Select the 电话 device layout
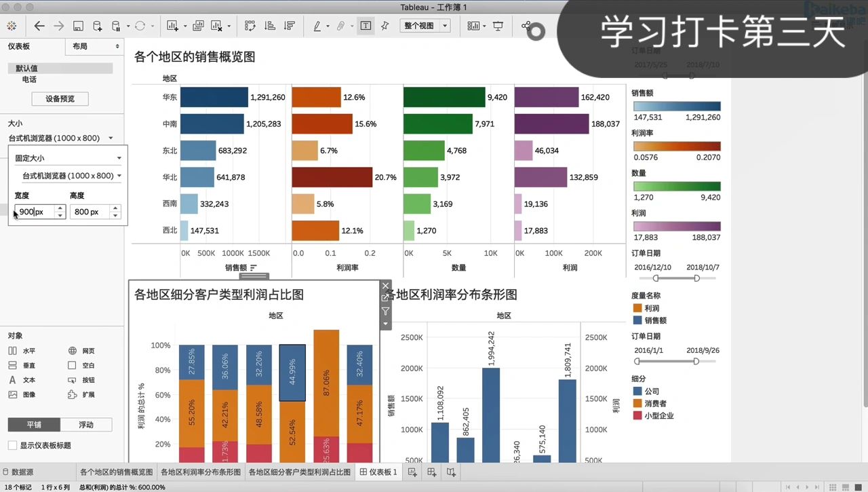The image size is (868, 492). (x=29, y=79)
